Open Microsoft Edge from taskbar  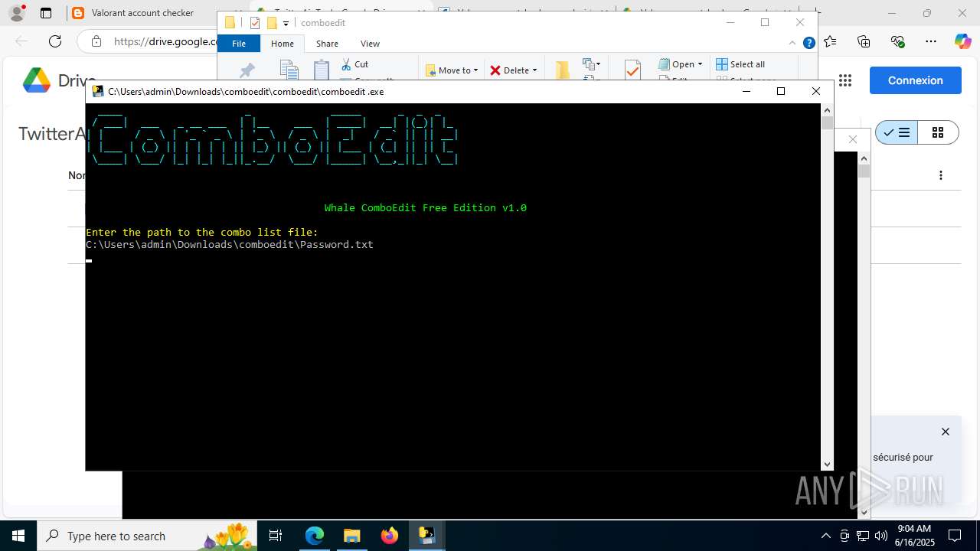click(x=315, y=536)
